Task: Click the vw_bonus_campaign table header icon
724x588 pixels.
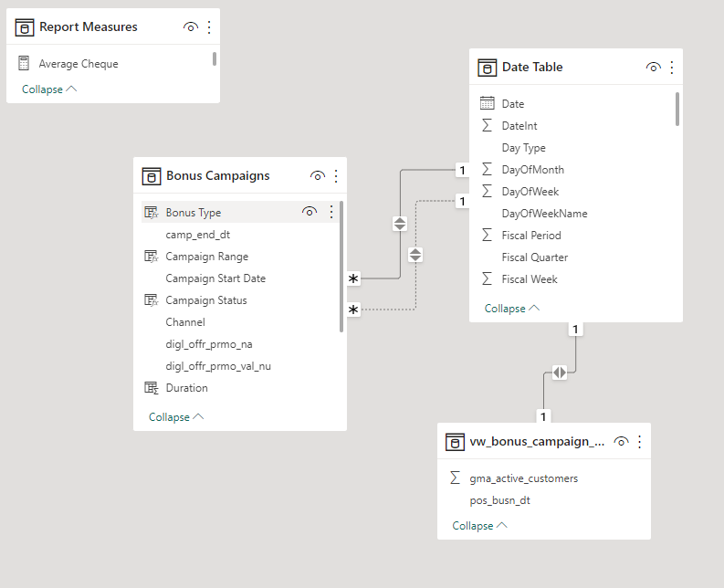Action: point(455,442)
